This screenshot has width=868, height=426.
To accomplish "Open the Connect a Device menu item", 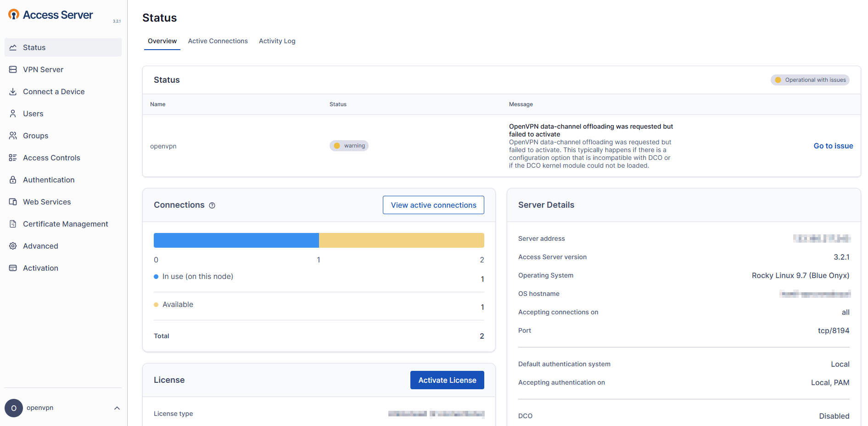I will click(63, 91).
